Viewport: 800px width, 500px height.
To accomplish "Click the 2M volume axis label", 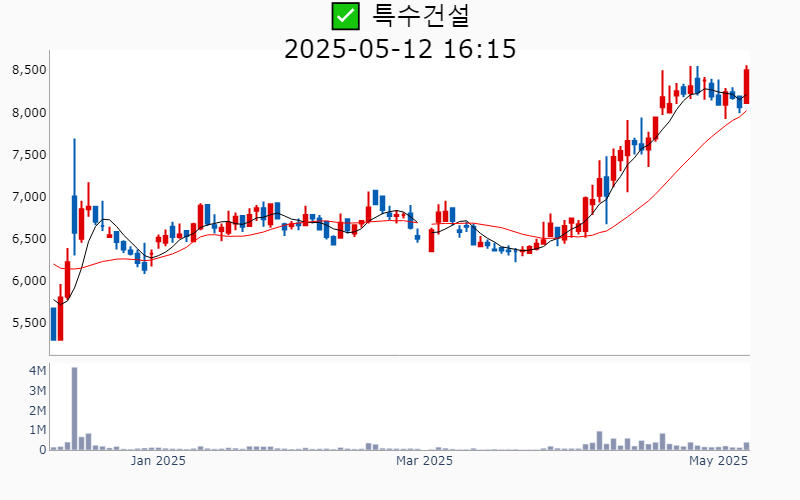I will pyautogui.click(x=38, y=411).
